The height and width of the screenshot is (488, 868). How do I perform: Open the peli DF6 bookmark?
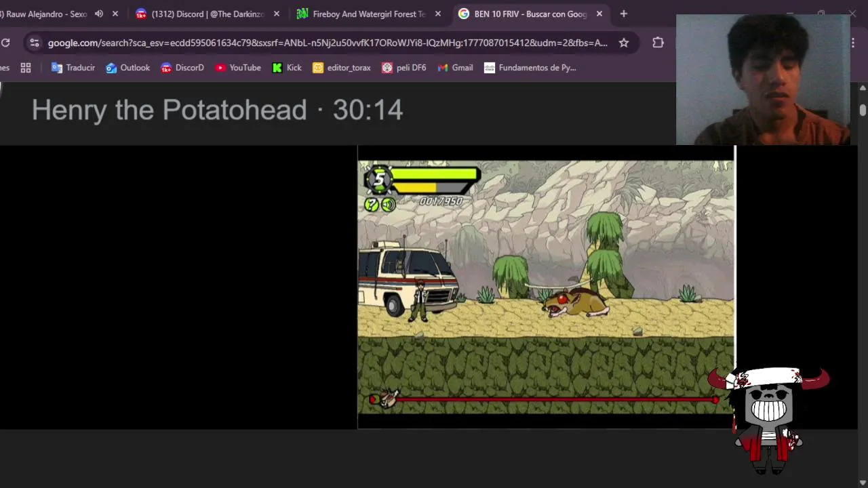coord(404,68)
